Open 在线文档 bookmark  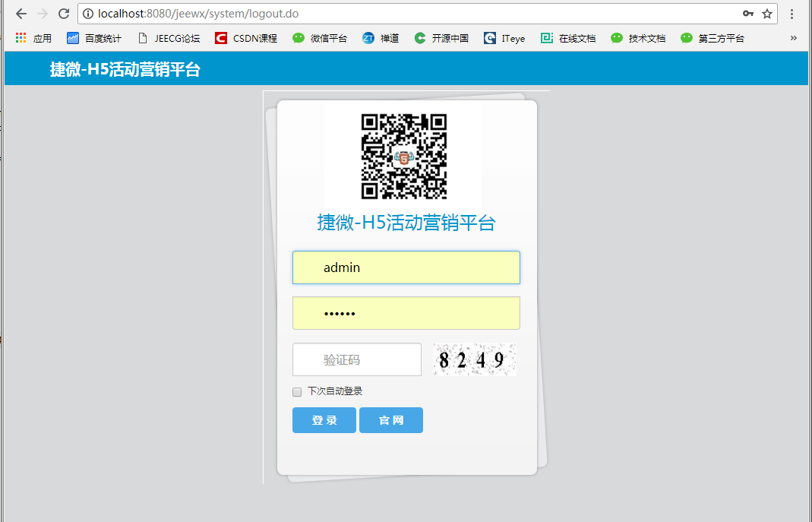[568, 38]
